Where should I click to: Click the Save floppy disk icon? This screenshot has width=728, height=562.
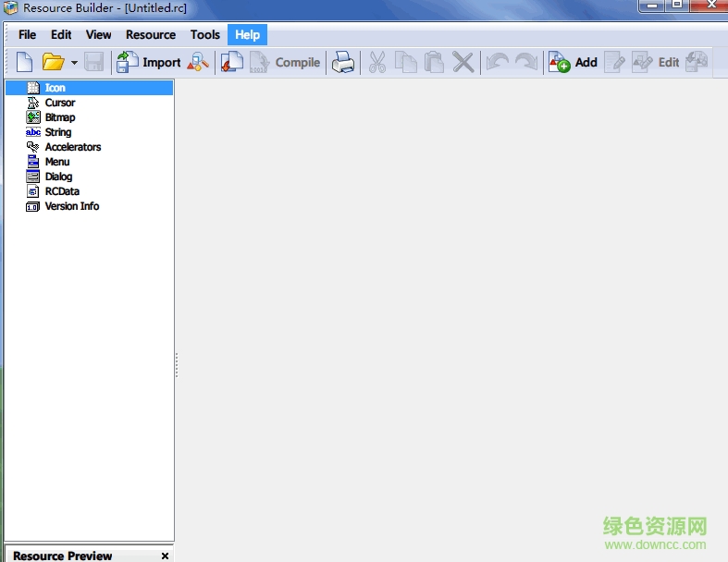93,62
